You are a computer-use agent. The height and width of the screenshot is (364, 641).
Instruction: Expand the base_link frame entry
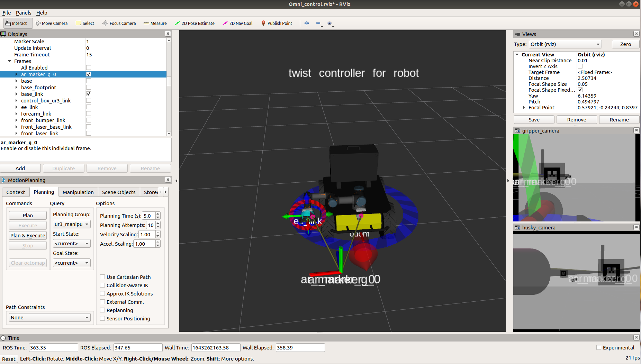click(16, 94)
